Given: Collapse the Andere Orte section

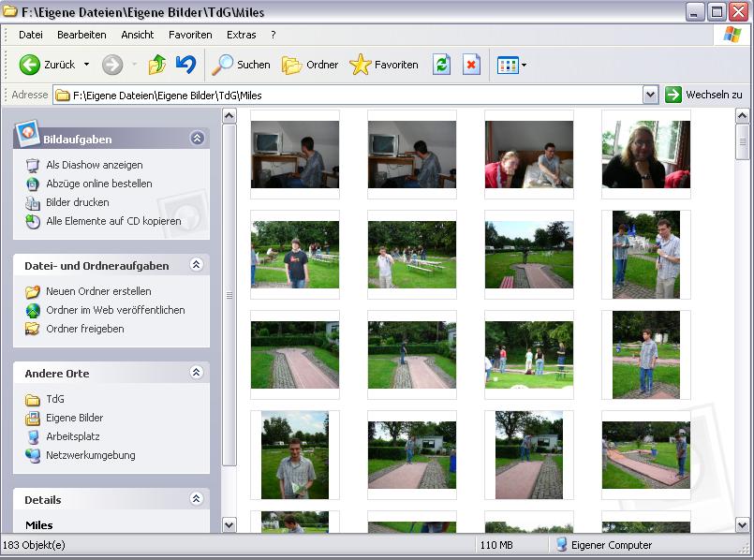Looking at the screenshot, I should [197, 373].
